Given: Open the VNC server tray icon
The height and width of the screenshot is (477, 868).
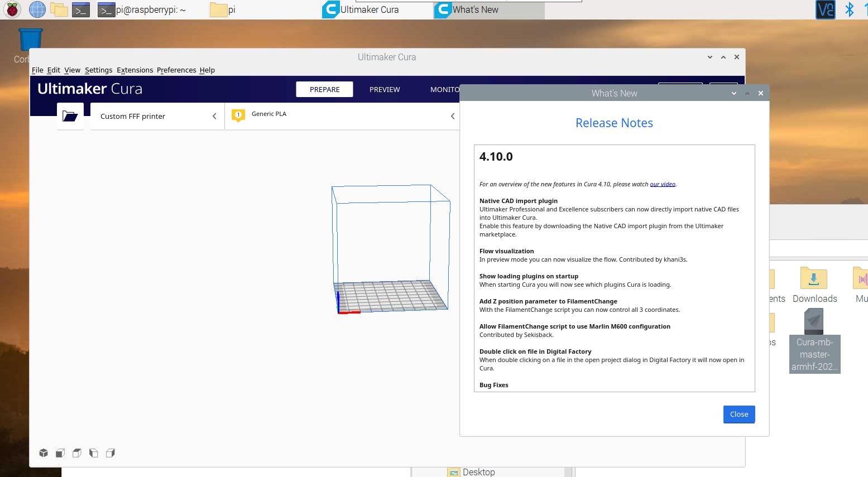Looking at the screenshot, I should click(826, 9).
